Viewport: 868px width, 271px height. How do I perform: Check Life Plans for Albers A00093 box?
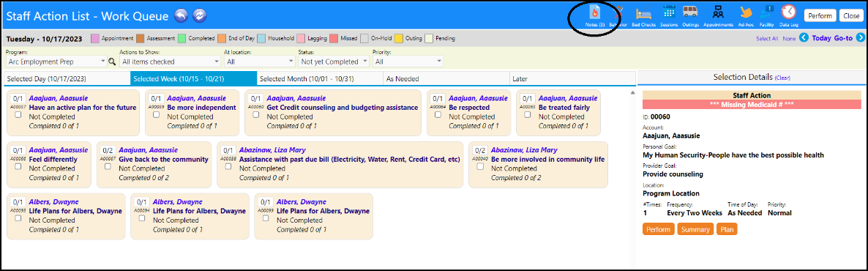(x=18, y=218)
